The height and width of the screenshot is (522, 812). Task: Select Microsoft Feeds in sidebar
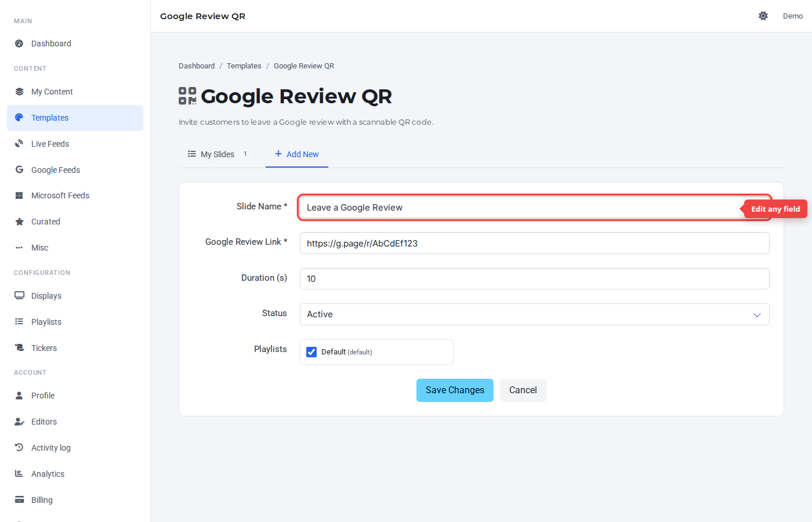[75, 195]
